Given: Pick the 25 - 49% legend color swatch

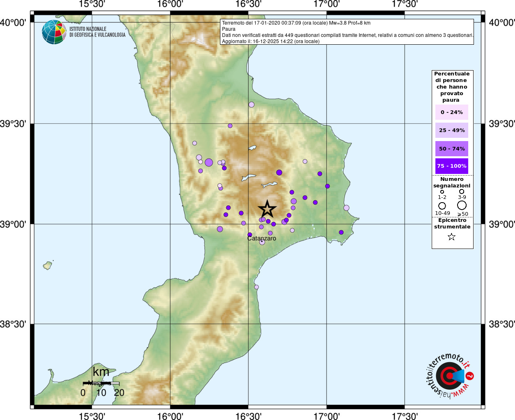Looking at the screenshot, I should 451,130.
